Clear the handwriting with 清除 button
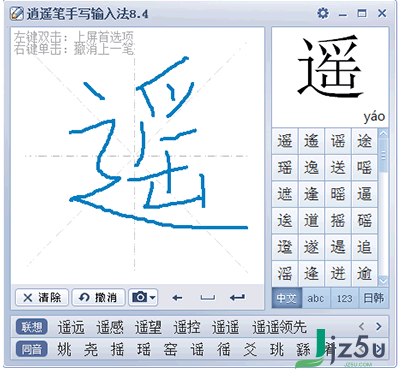The width and height of the screenshot is (398, 369). coord(42,297)
